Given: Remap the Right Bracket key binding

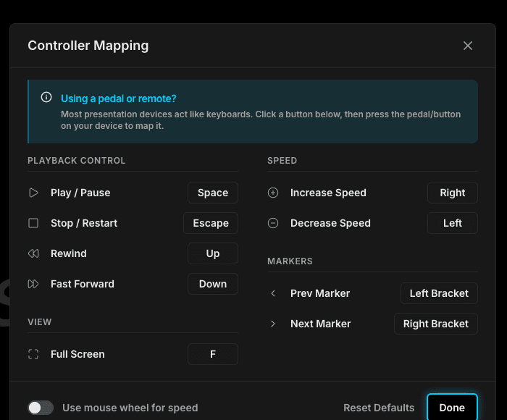Looking at the screenshot, I should 436,324.
